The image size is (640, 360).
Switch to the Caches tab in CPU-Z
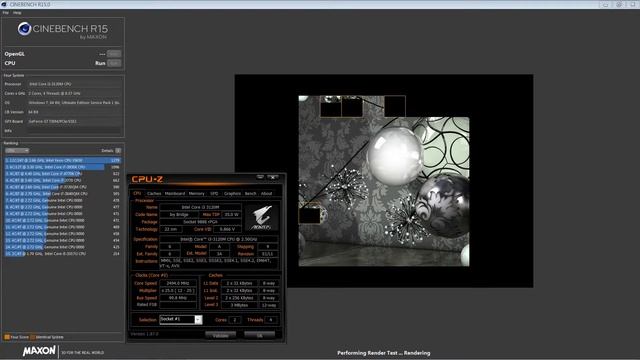coord(154,193)
